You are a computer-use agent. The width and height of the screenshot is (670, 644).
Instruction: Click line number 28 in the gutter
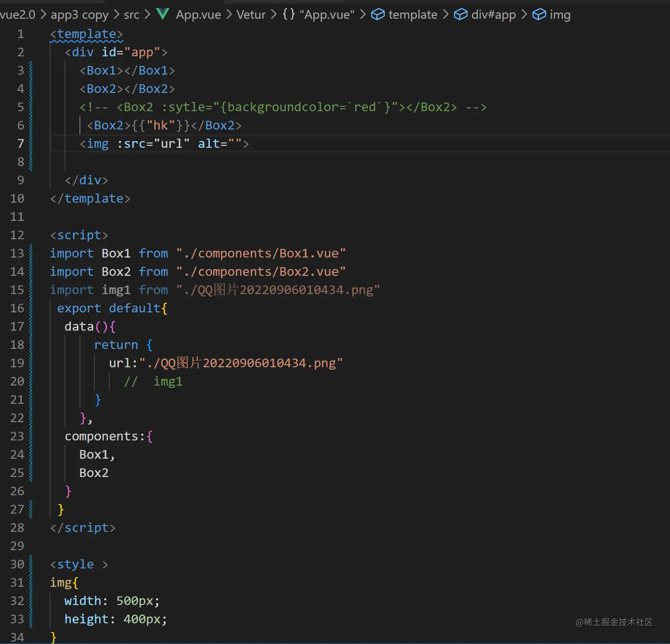[17, 528]
